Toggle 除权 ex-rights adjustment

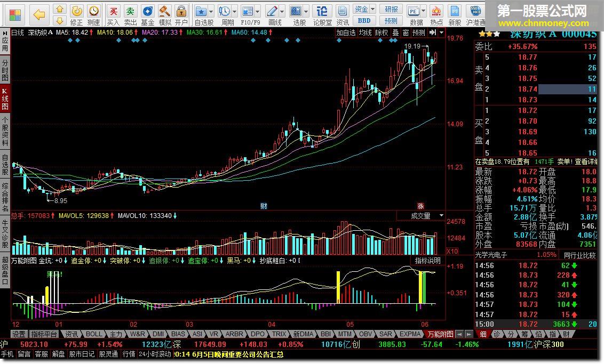[x=382, y=33]
